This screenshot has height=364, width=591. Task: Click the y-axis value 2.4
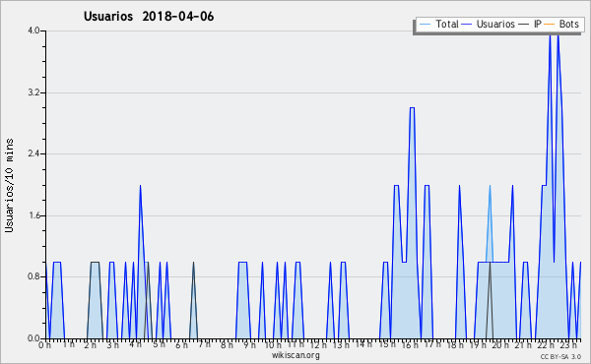click(33, 153)
